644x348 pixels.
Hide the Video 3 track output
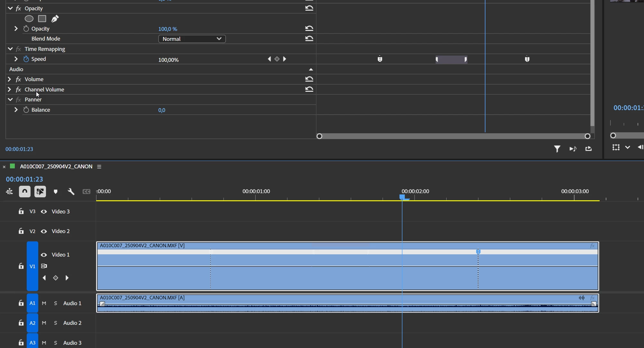(x=44, y=212)
